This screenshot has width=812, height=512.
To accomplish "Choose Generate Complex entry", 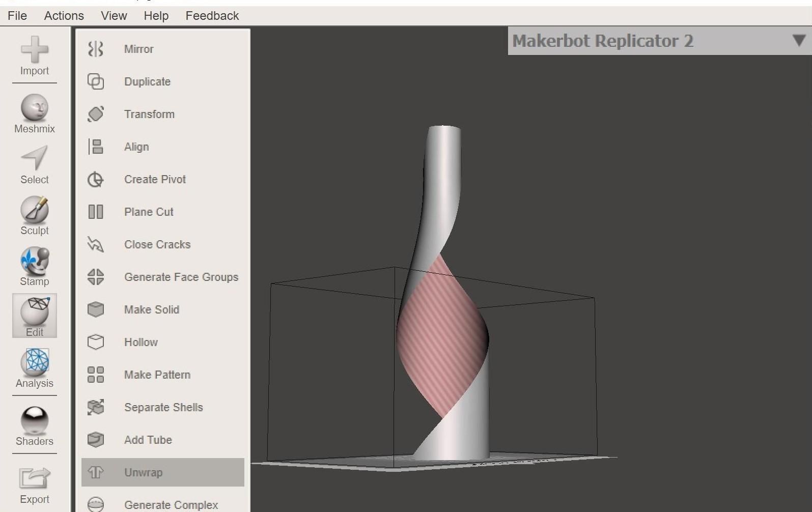I will (163, 504).
